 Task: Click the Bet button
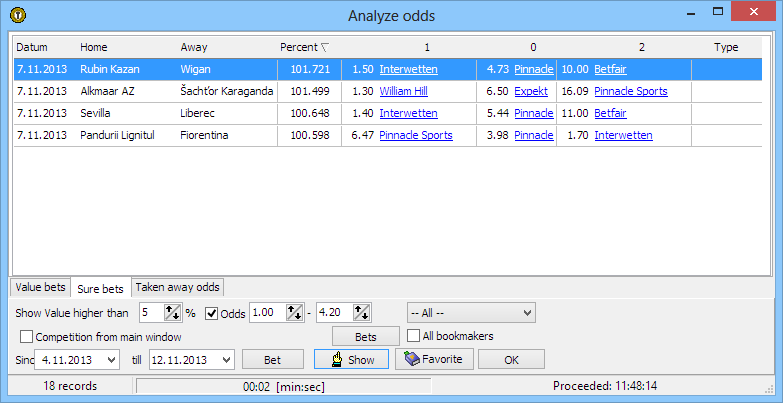[273, 359]
